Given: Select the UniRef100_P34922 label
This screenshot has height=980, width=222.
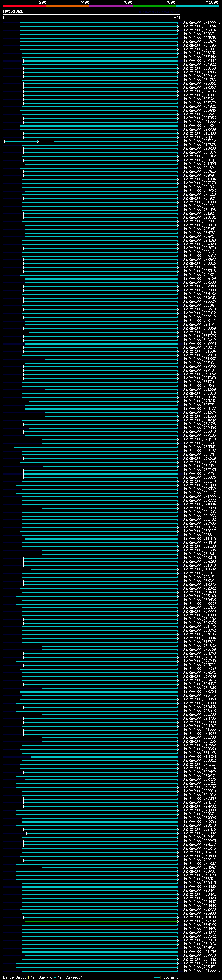Looking at the screenshot, I should click(199, 64).
